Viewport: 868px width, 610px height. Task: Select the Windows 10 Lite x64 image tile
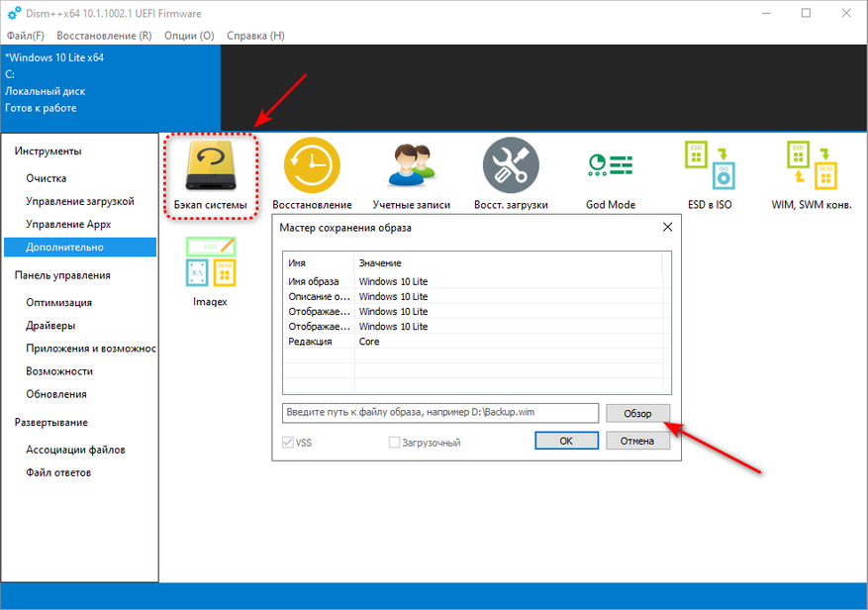(x=111, y=88)
